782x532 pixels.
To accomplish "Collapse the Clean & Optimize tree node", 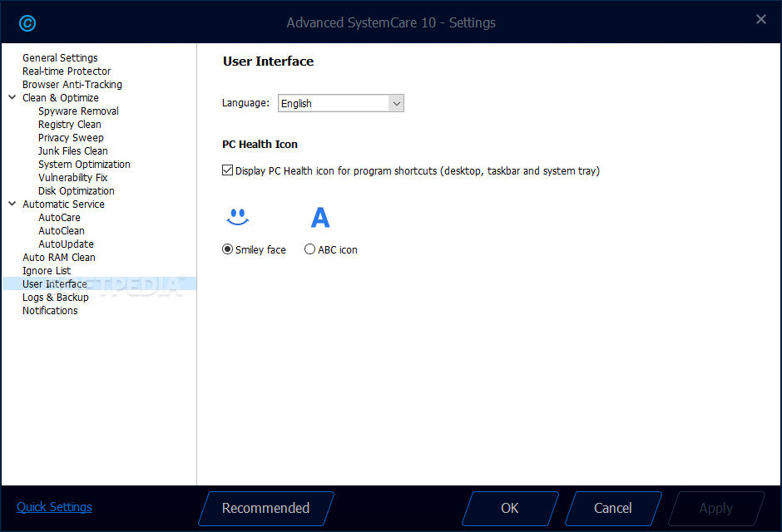I will point(12,97).
